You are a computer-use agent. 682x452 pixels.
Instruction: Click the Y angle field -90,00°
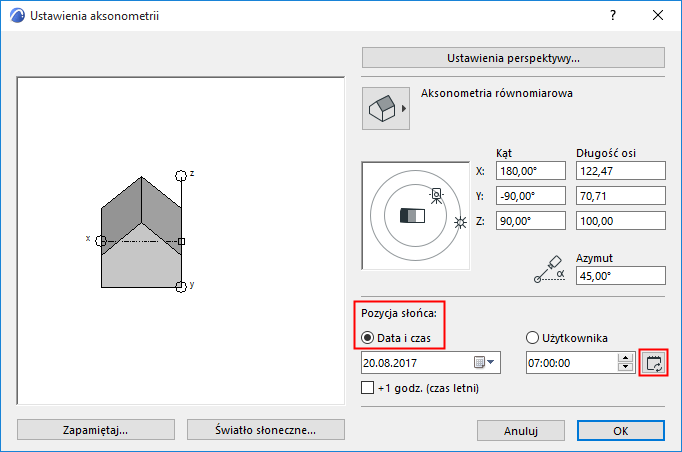pyautogui.click(x=531, y=196)
